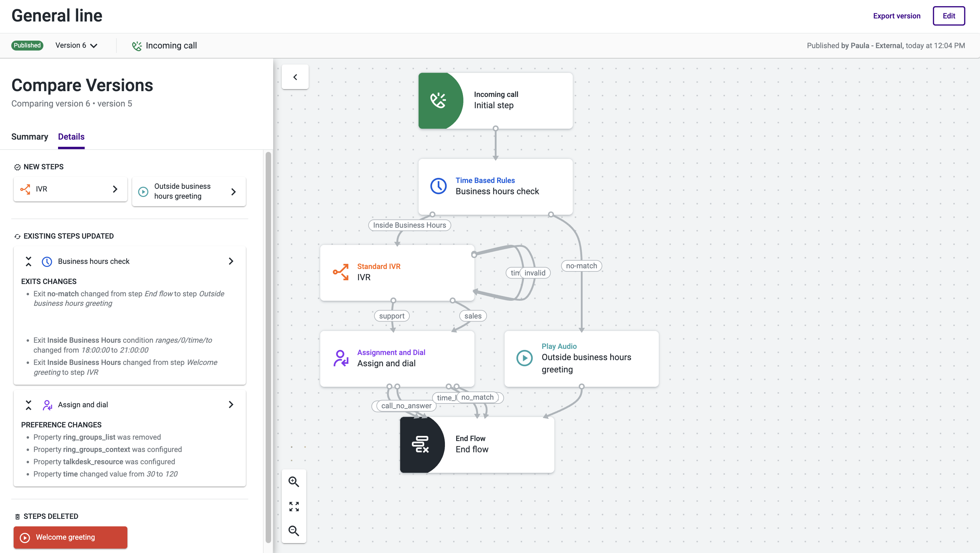This screenshot has height=553, width=980.
Task: Click the New Steps section icon
Action: click(x=17, y=167)
